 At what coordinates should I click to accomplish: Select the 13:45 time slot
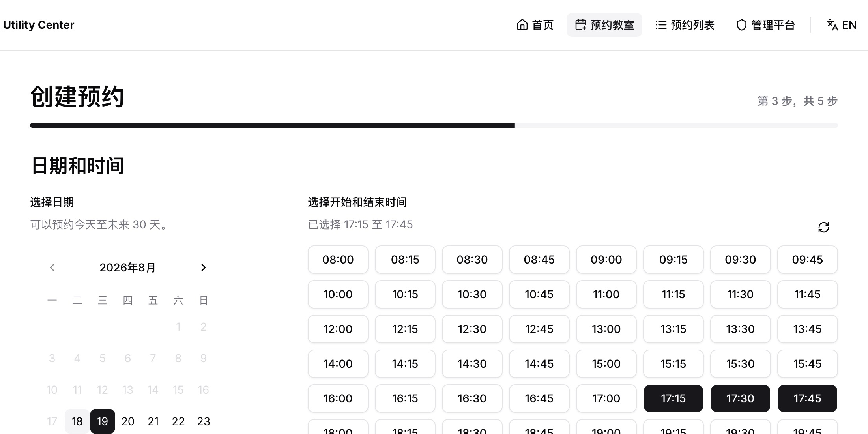[808, 329]
